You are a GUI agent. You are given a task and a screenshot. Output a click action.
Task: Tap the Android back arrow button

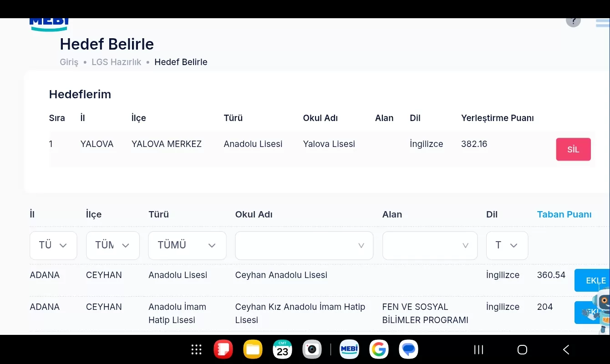pos(566,349)
